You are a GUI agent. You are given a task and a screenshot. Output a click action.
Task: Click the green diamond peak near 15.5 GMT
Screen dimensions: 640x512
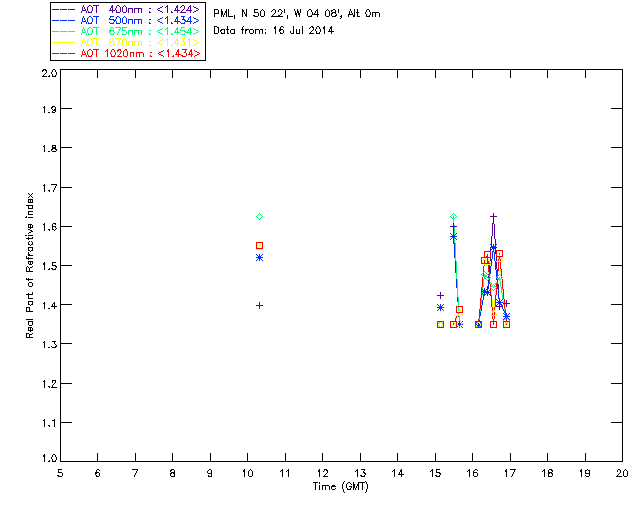pyautogui.click(x=453, y=216)
